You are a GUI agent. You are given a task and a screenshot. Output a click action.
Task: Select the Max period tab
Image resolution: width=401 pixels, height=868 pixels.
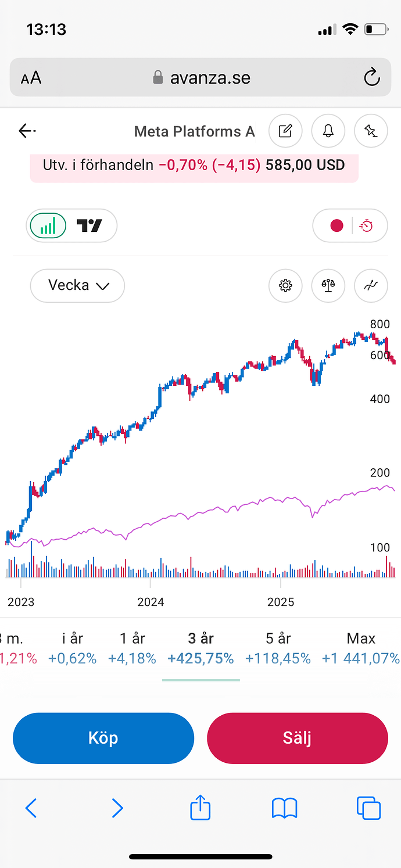pyautogui.click(x=361, y=648)
